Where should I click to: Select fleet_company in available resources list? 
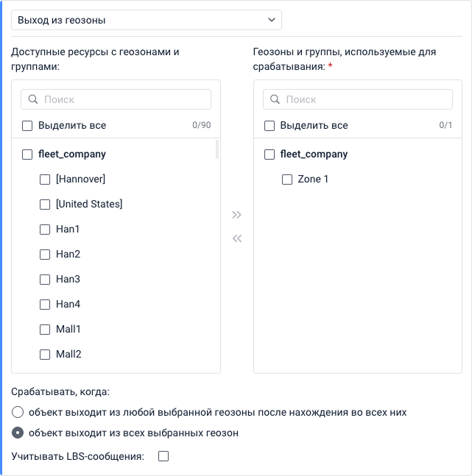tap(27, 154)
